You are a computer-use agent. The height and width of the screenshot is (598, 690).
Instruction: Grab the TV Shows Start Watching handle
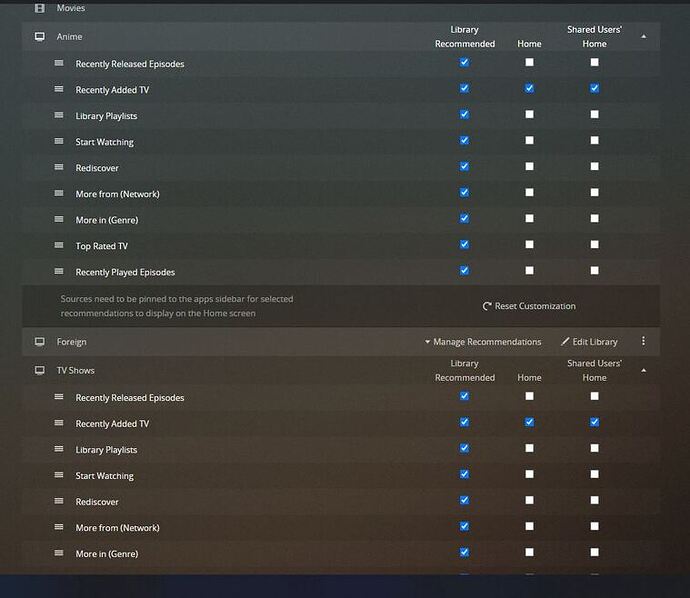(59, 475)
